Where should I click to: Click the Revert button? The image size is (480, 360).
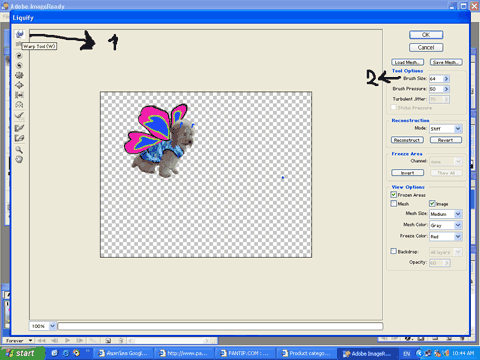coord(446,140)
